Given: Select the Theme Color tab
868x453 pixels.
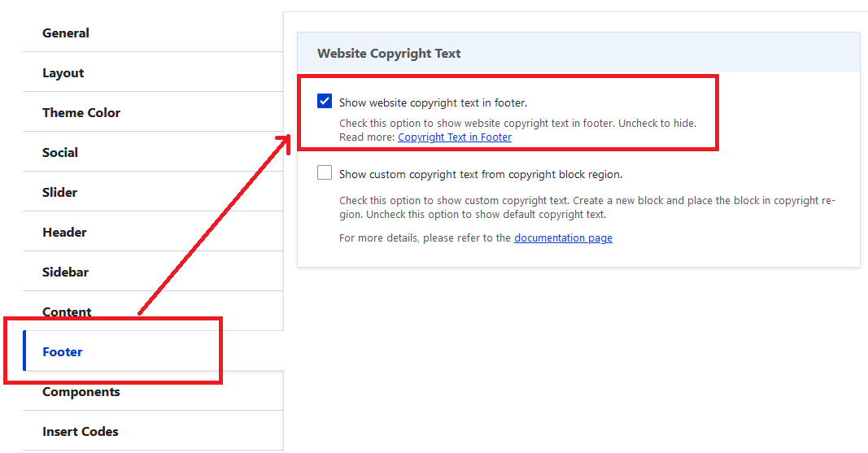Looking at the screenshot, I should [x=81, y=113].
